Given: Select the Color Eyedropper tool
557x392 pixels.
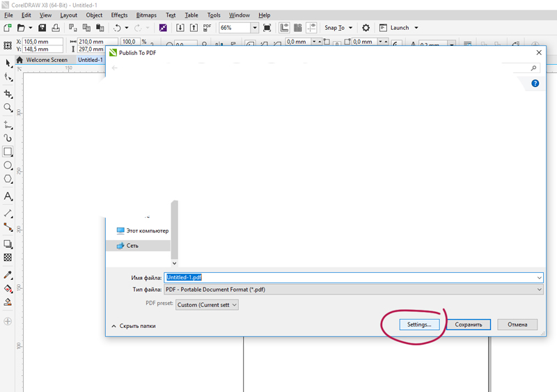Looking at the screenshot, I should 8,275.
